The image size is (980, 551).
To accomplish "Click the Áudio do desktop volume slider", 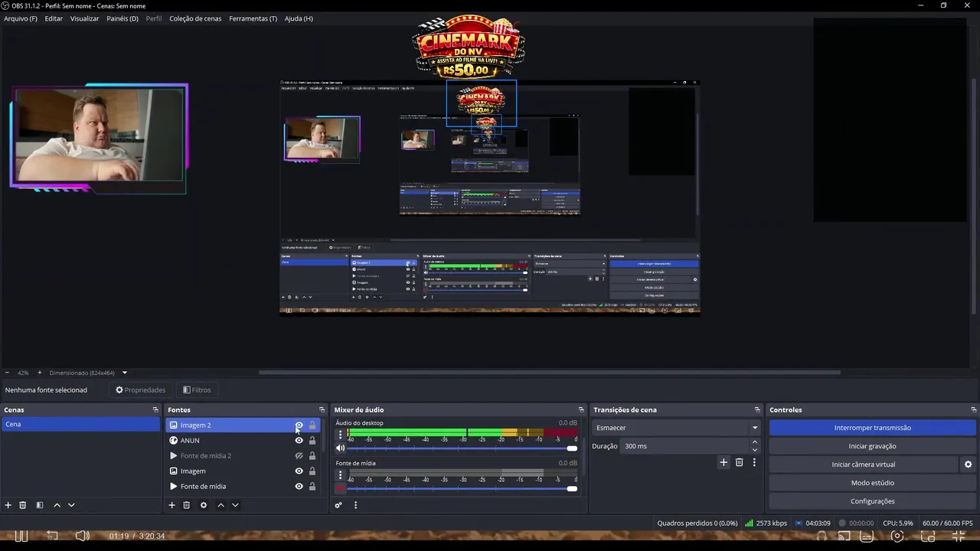I will (462, 448).
